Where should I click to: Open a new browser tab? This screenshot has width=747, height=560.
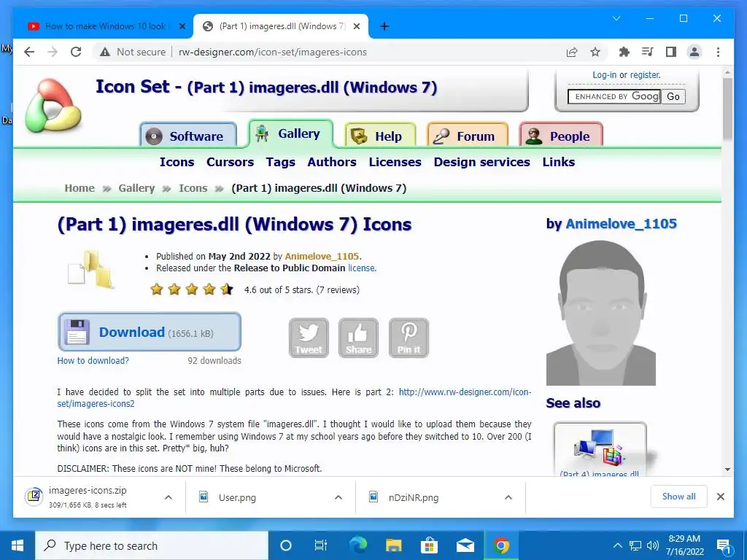pyautogui.click(x=384, y=26)
